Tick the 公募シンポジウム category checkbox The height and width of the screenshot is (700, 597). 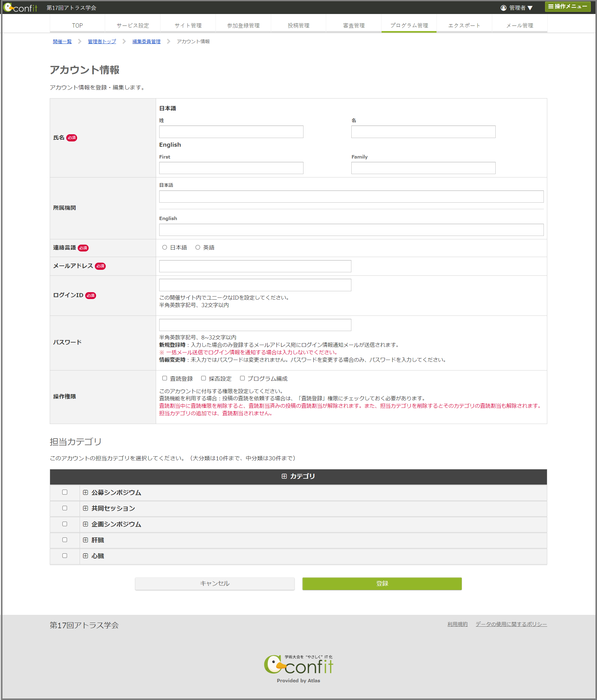click(x=65, y=492)
